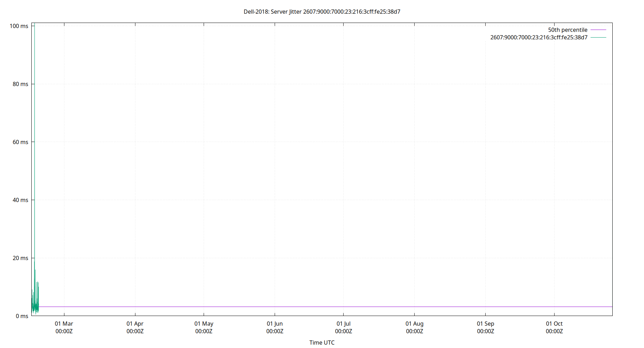Screen dimensions: 644x348
Task: Select the 01 Oct axis label
Action: point(554,324)
